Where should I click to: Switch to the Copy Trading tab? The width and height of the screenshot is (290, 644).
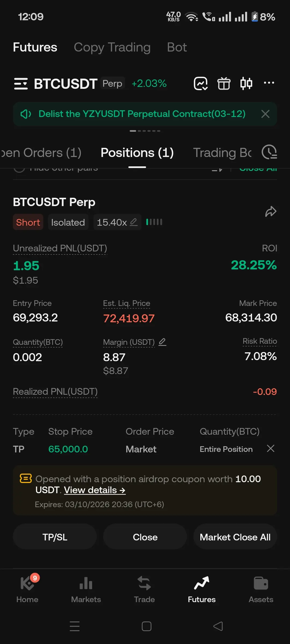(x=112, y=47)
